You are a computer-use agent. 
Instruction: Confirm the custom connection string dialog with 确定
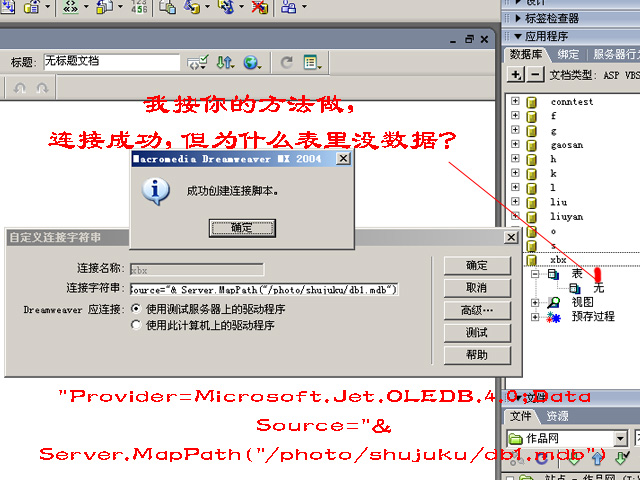pos(477,266)
